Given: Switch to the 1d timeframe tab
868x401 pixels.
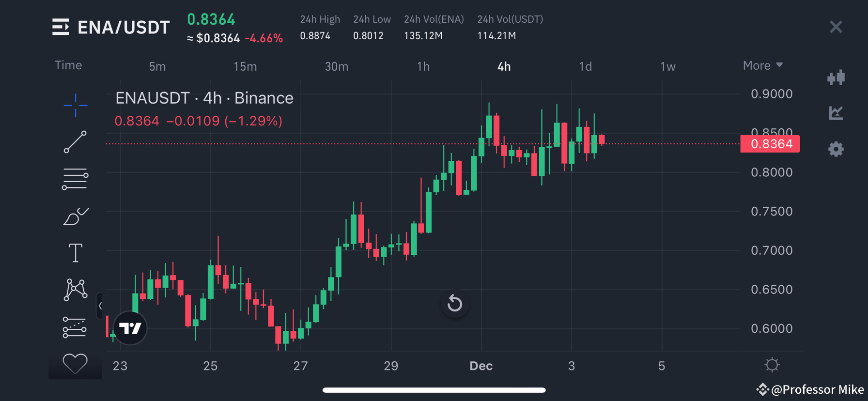Looking at the screenshot, I should click(x=585, y=66).
